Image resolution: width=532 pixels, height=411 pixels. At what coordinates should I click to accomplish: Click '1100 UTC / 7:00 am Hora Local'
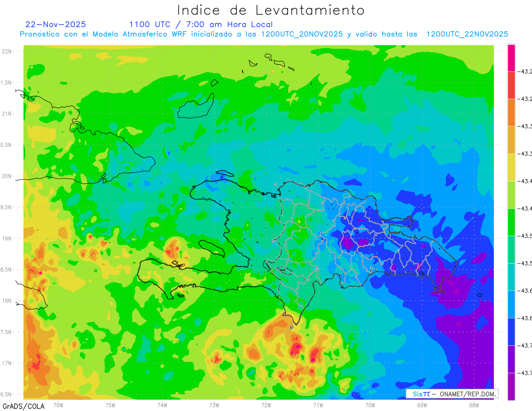coord(201,24)
